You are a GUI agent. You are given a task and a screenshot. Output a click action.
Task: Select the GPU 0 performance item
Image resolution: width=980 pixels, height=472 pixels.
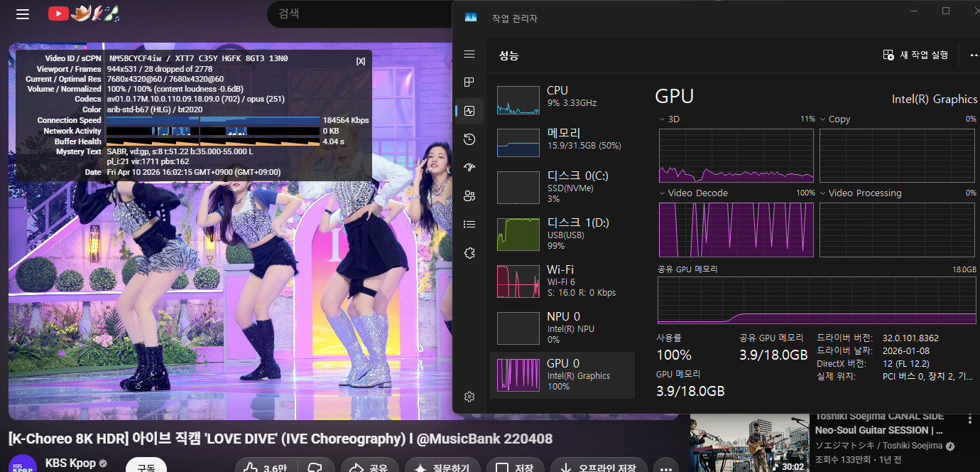click(562, 375)
